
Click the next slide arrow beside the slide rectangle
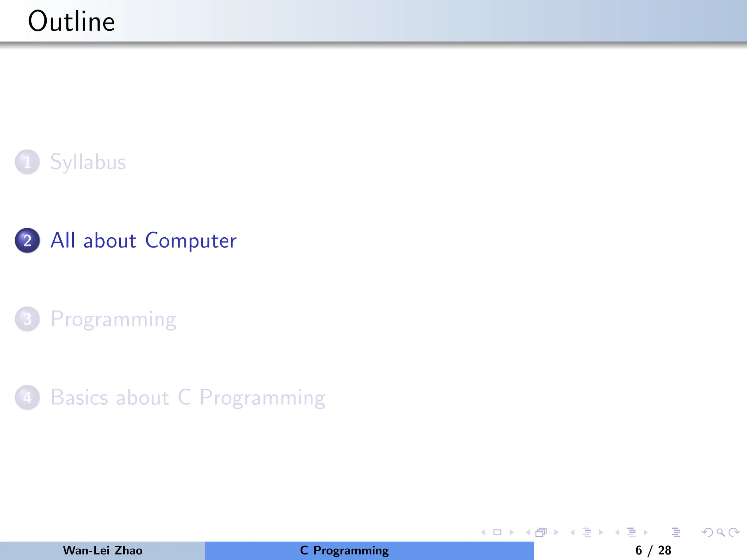click(512, 532)
